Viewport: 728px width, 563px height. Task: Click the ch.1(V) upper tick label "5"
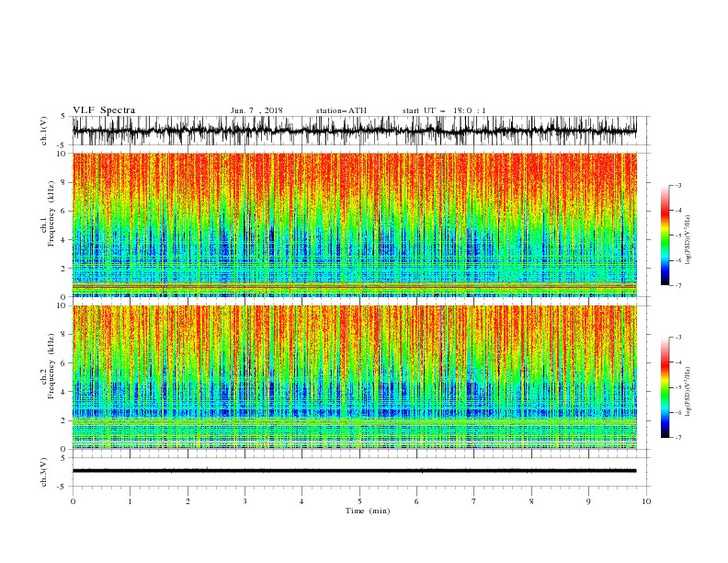click(64, 117)
